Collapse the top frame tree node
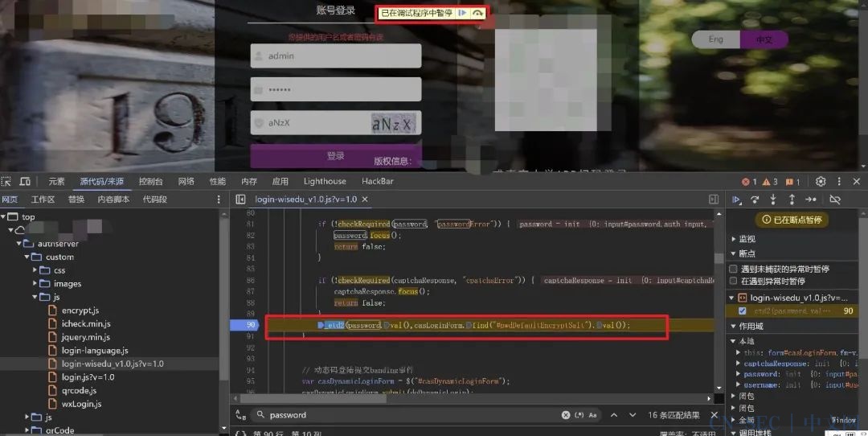 click(x=4, y=216)
